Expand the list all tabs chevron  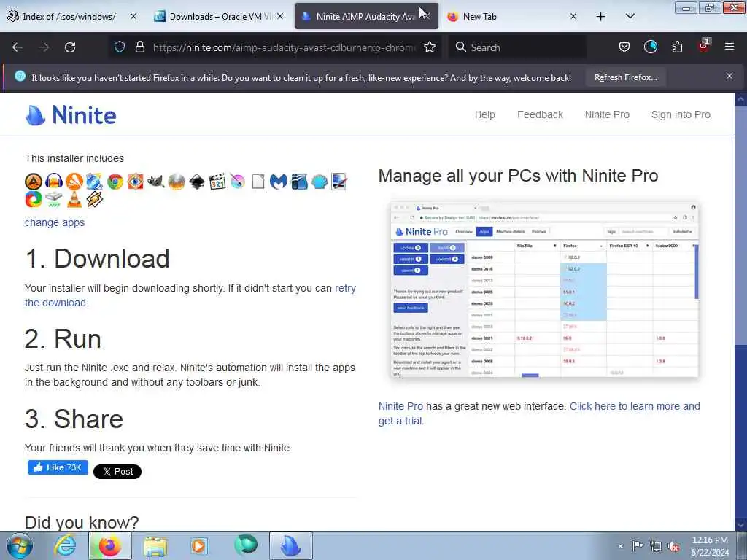coord(630,16)
